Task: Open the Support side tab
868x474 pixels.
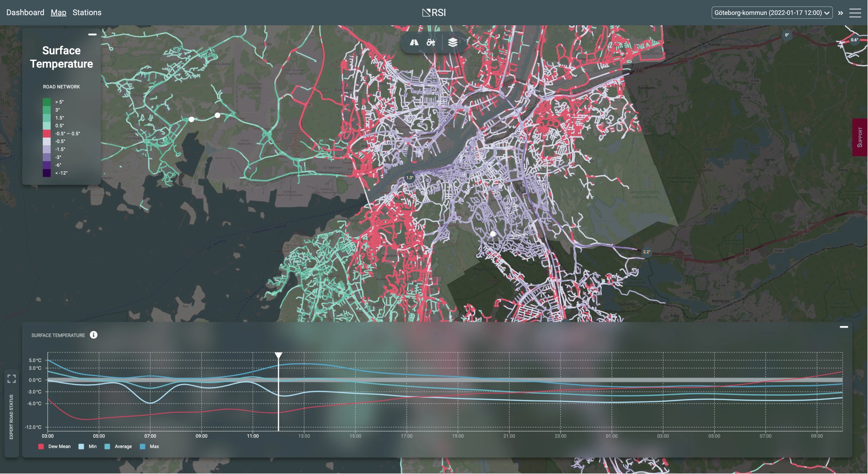Action: (860, 137)
